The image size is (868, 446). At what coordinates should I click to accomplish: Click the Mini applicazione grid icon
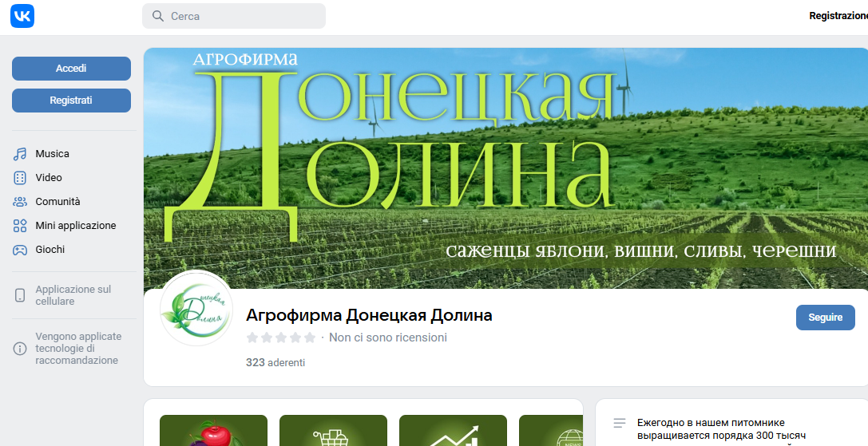(20, 226)
